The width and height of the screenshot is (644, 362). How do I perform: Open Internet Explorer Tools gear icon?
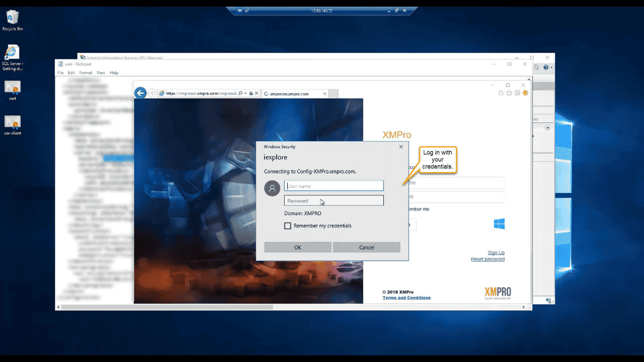(517, 93)
